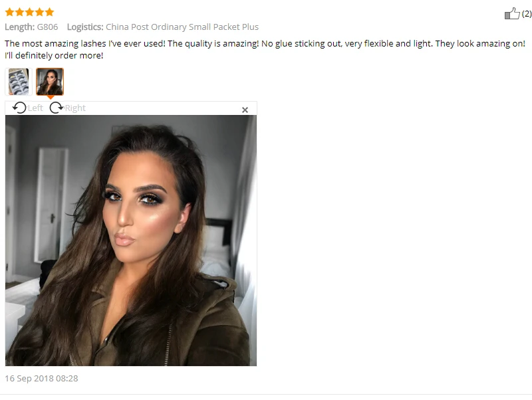
Task: Click the third orange rating star
Action: 29,12
